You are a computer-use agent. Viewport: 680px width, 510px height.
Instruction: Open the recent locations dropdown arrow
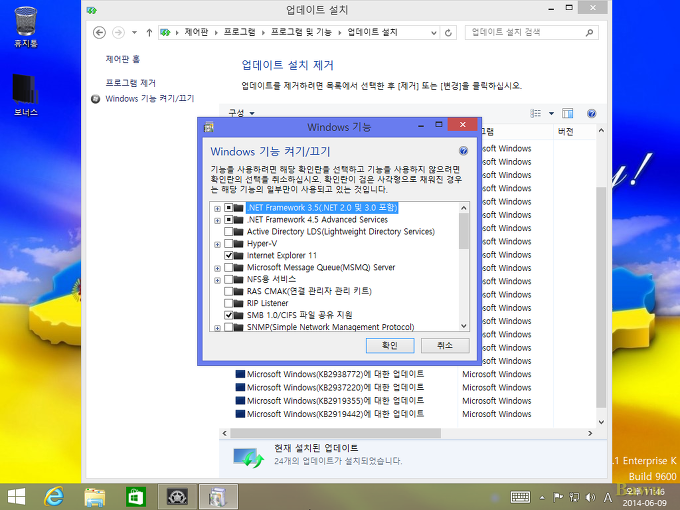134,33
